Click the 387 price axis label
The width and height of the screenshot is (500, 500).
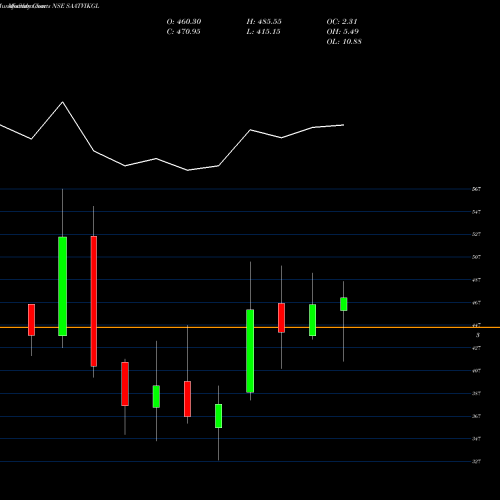476,393
